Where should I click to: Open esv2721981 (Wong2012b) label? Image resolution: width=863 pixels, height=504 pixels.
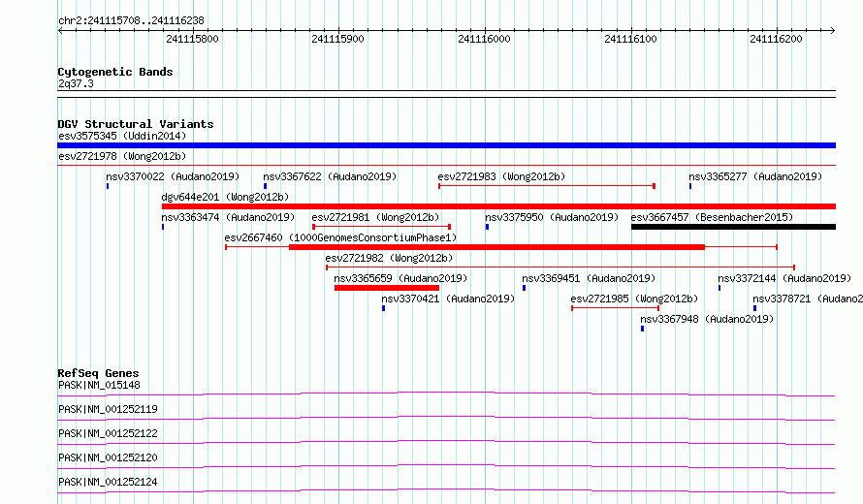375,217
